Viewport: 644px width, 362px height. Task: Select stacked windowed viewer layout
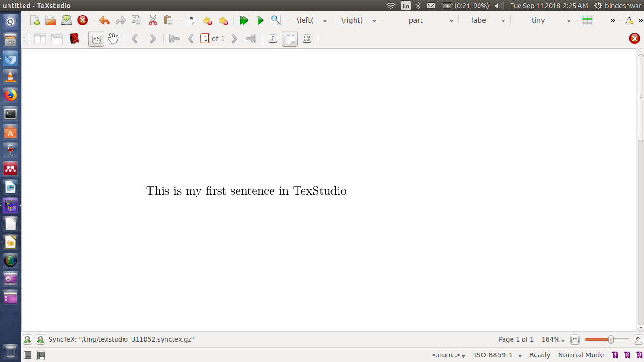(x=57, y=39)
